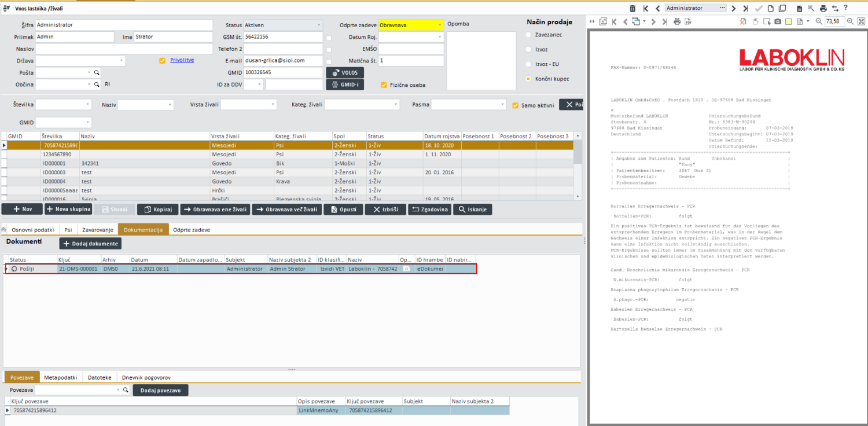The image size is (868, 426).
Task: Click the Zgodovina button
Action: click(429, 210)
